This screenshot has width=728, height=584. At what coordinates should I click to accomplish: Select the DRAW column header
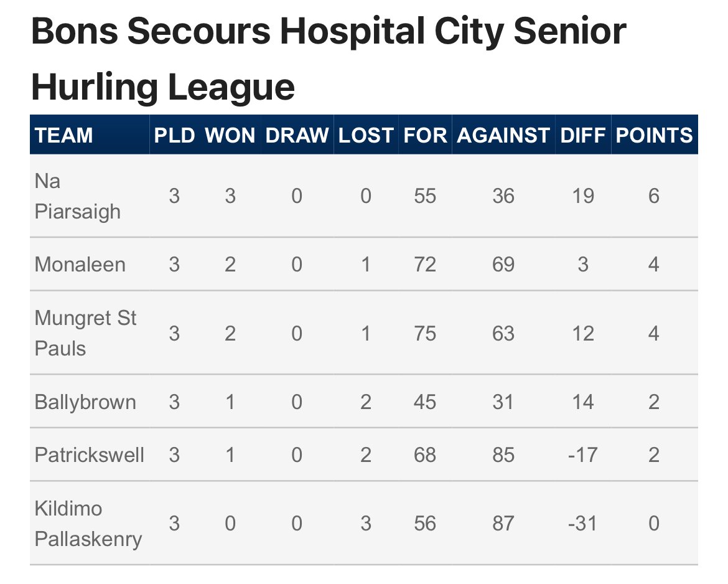[297, 135]
